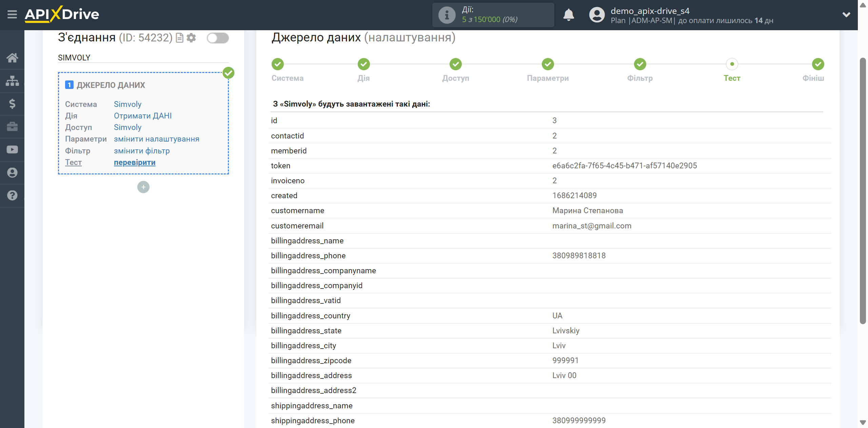Expand the account dropdown chevron

846,15
